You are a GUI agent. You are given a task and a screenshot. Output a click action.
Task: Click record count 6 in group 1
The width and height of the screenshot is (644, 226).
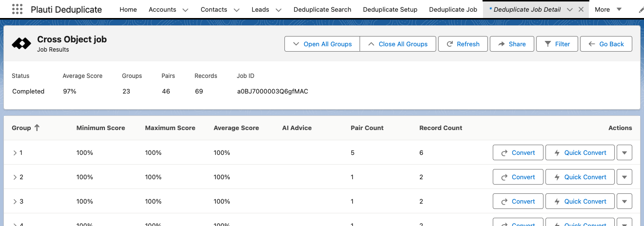[x=421, y=152]
